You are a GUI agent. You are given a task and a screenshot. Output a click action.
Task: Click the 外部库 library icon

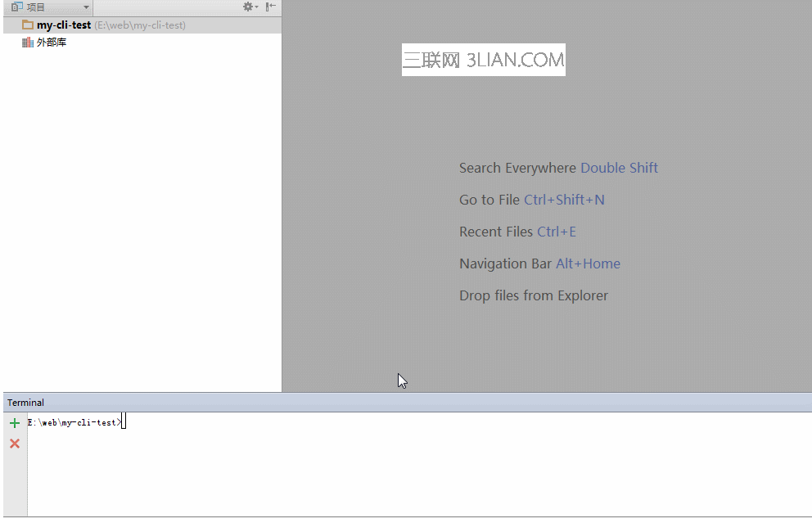tap(28, 43)
